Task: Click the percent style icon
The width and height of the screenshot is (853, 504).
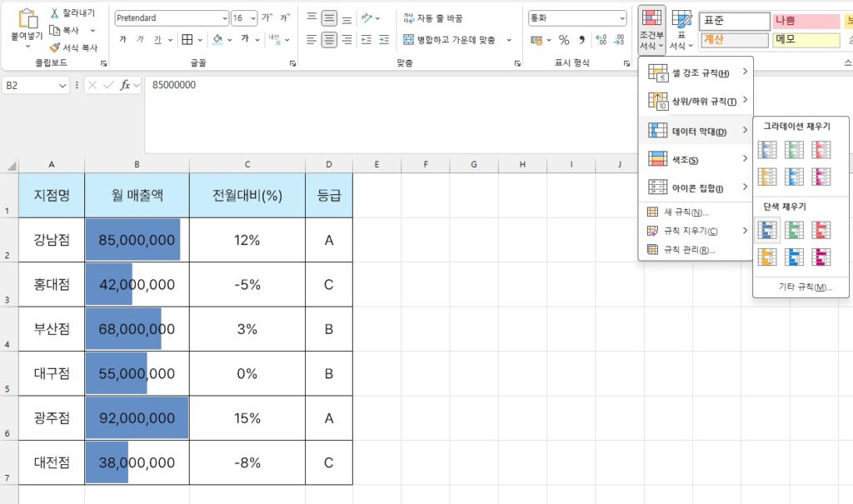Action: pyautogui.click(x=564, y=39)
